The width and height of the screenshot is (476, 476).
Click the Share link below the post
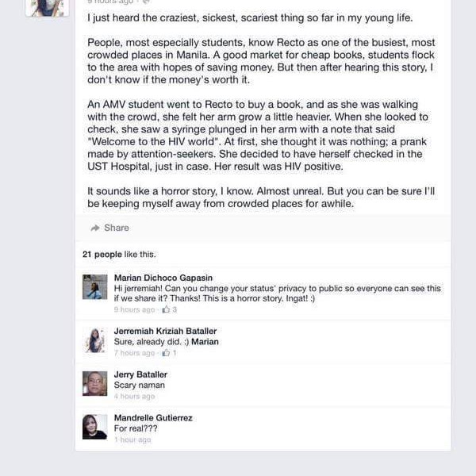117,228
